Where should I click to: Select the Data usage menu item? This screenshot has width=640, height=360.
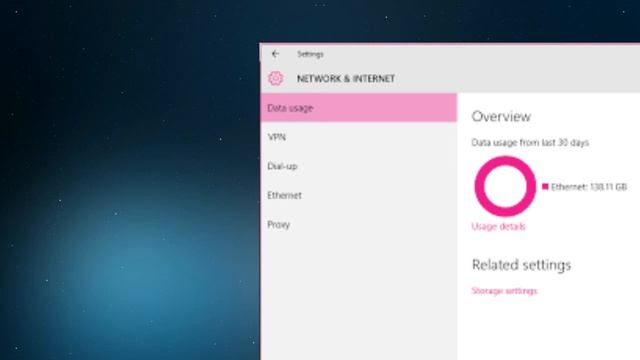click(358, 108)
